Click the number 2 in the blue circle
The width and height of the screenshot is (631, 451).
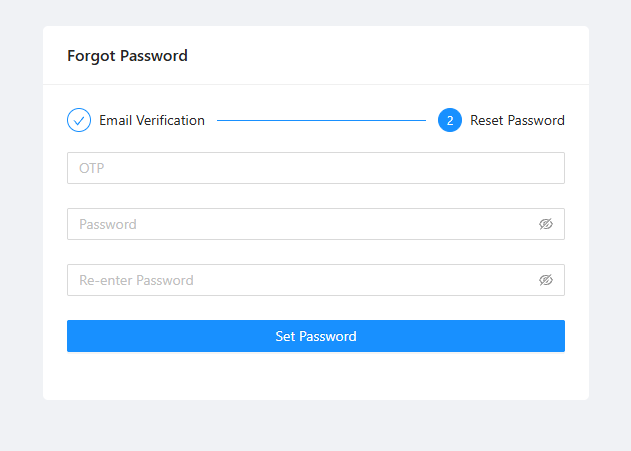450,120
